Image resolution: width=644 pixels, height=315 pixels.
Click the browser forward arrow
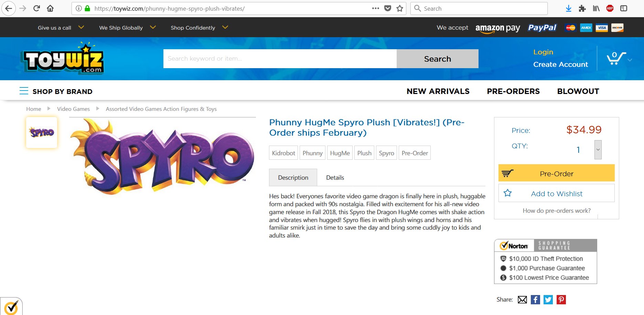[23, 8]
